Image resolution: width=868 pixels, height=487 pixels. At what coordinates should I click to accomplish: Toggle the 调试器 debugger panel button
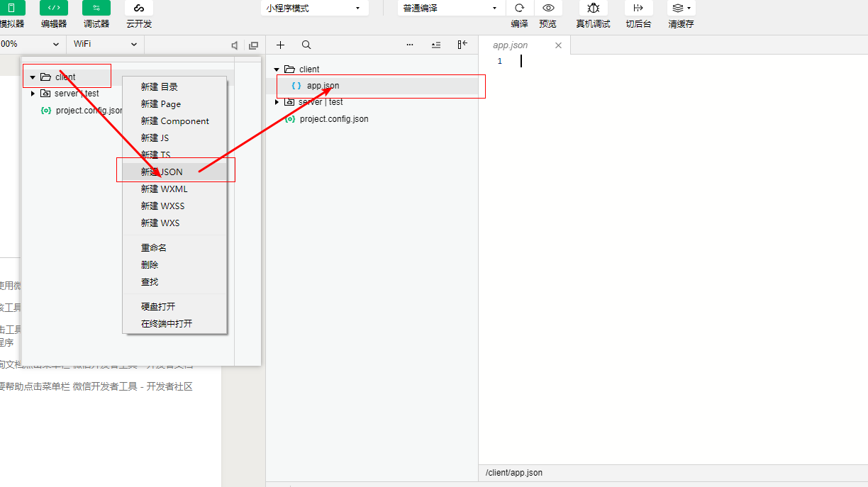[96, 8]
